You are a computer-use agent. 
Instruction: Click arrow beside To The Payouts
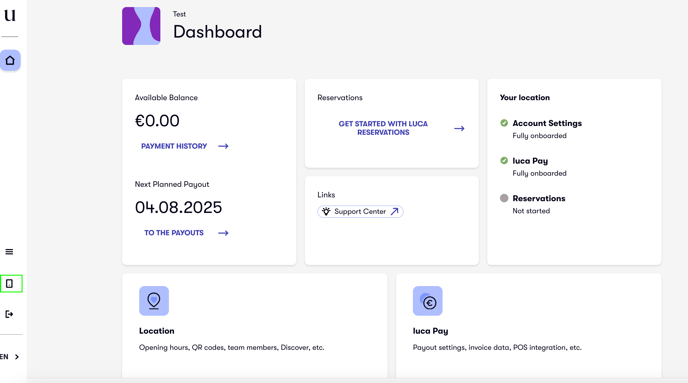point(223,233)
